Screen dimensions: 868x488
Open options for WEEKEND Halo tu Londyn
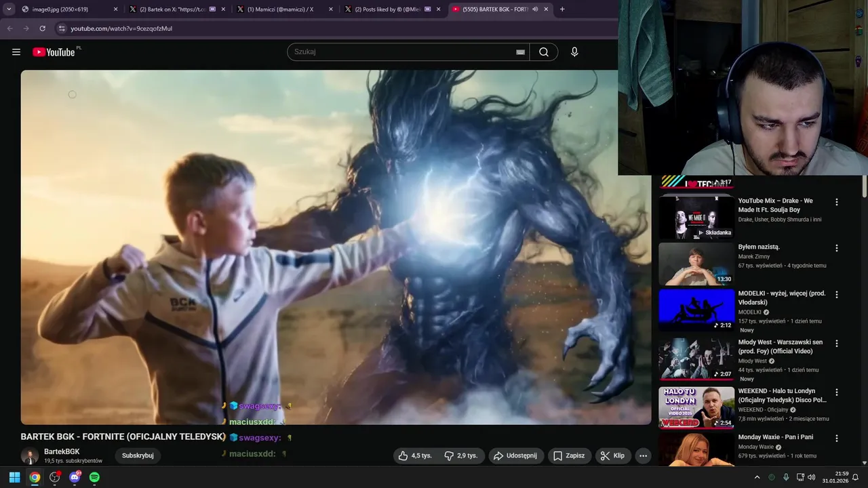point(837,392)
